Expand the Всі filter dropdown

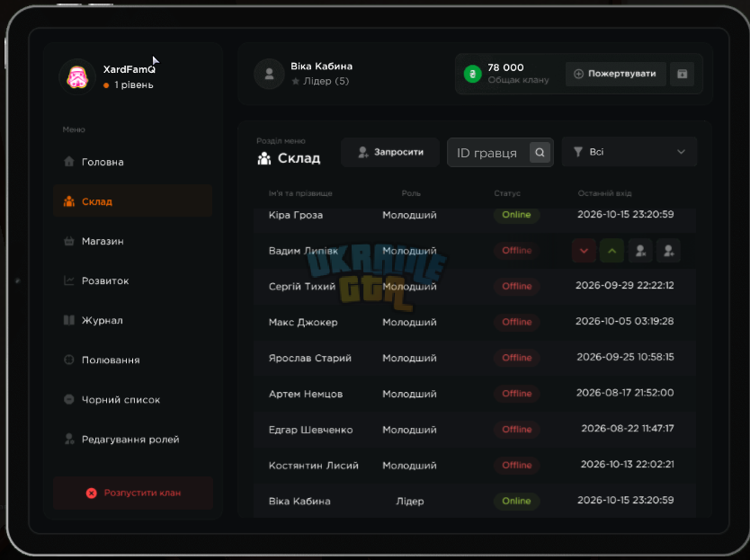pos(629,152)
